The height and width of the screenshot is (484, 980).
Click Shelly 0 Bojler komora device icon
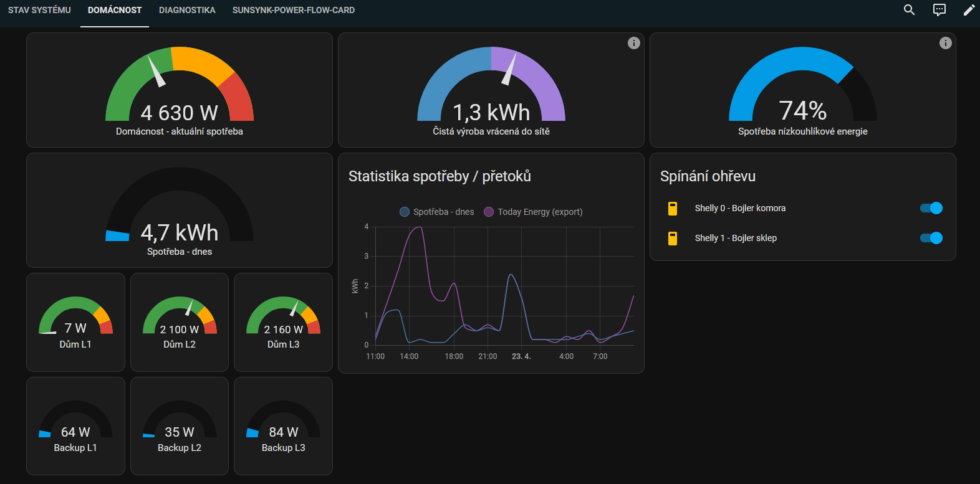[x=673, y=208]
